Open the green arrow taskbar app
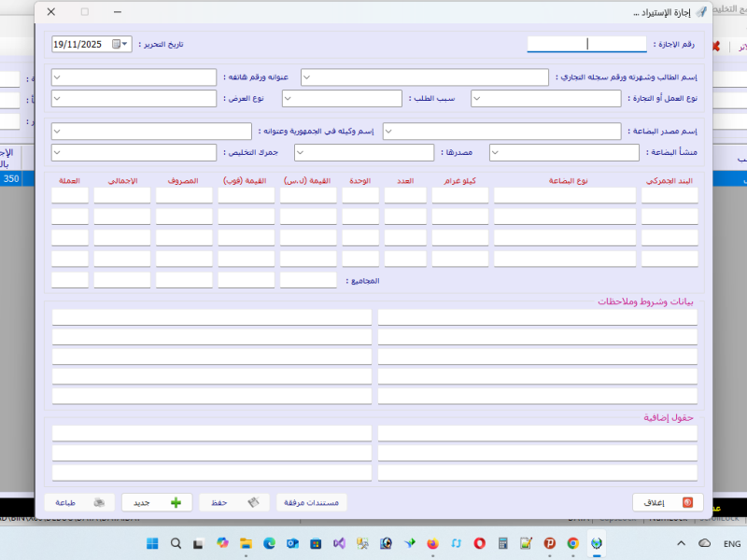 pos(409,543)
